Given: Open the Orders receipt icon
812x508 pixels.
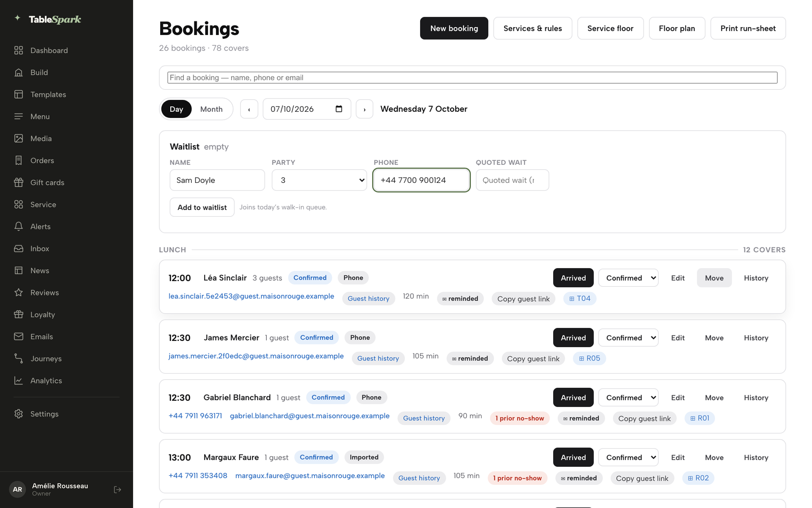Looking at the screenshot, I should 19,160.
